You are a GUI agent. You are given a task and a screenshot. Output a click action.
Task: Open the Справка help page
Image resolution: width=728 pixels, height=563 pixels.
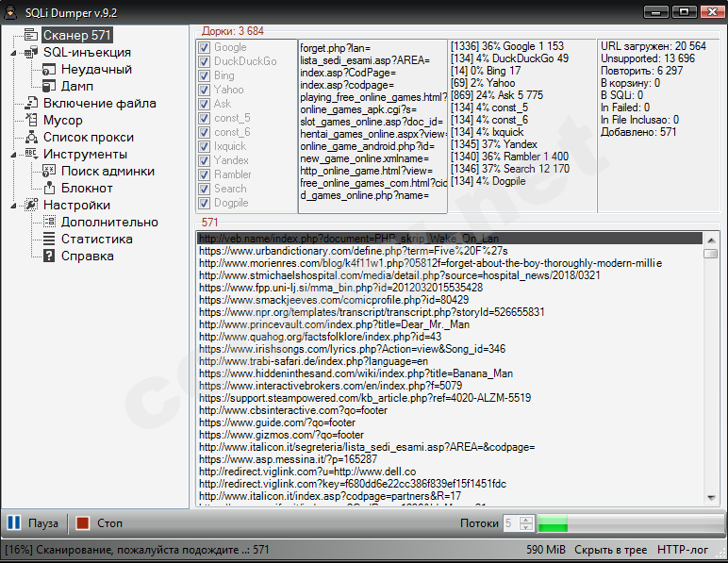click(88, 256)
